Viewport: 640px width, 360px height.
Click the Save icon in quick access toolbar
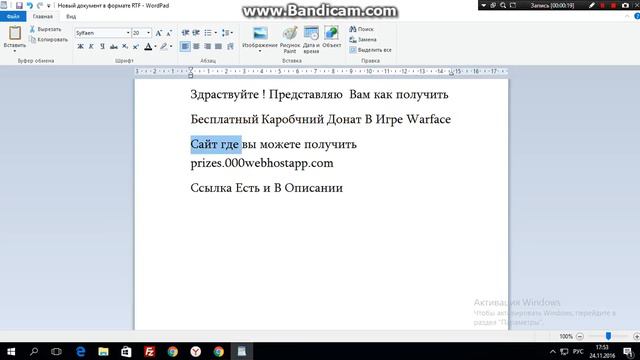point(19,6)
